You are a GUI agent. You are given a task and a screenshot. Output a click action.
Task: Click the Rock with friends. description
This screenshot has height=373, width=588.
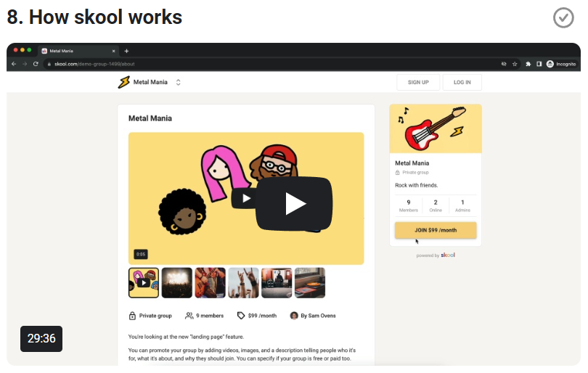pyautogui.click(x=416, y=185)
